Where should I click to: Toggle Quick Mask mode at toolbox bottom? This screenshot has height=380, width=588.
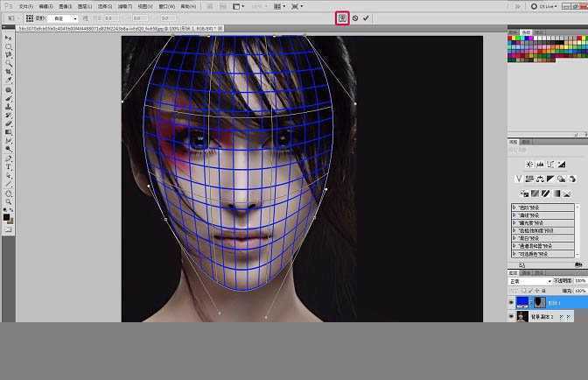8,229
